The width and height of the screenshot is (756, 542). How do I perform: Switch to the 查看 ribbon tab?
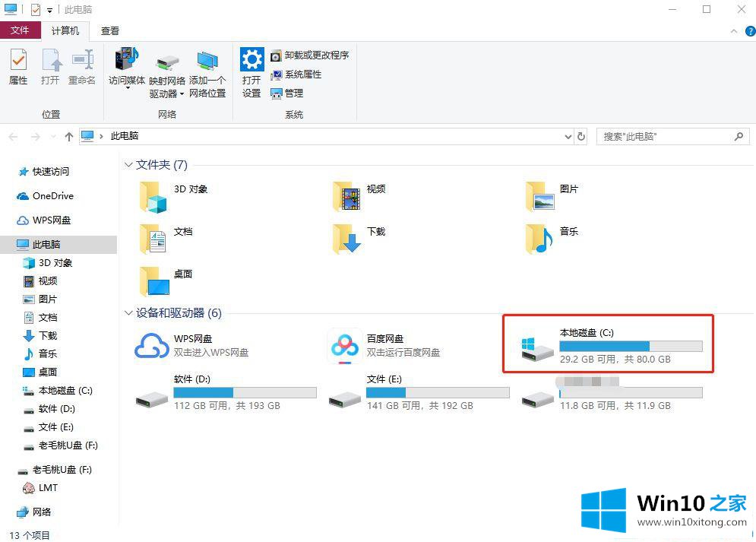110,31
